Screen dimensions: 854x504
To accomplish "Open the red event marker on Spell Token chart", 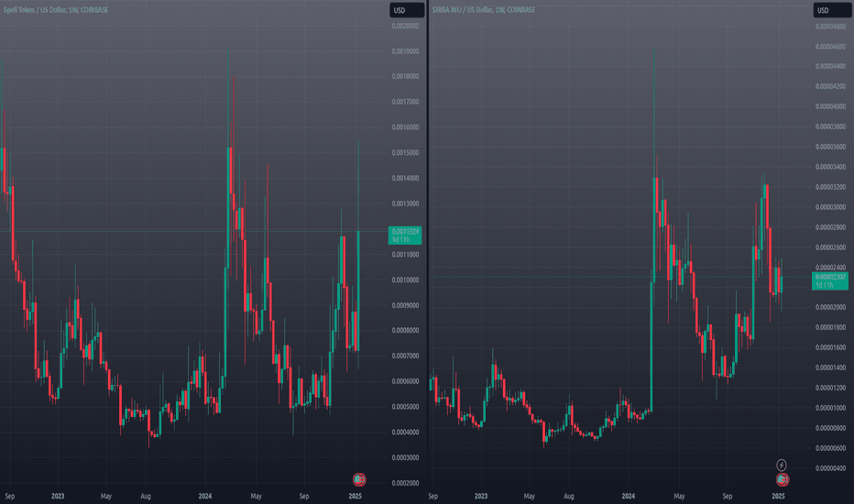I will click(x=359, y=479).
